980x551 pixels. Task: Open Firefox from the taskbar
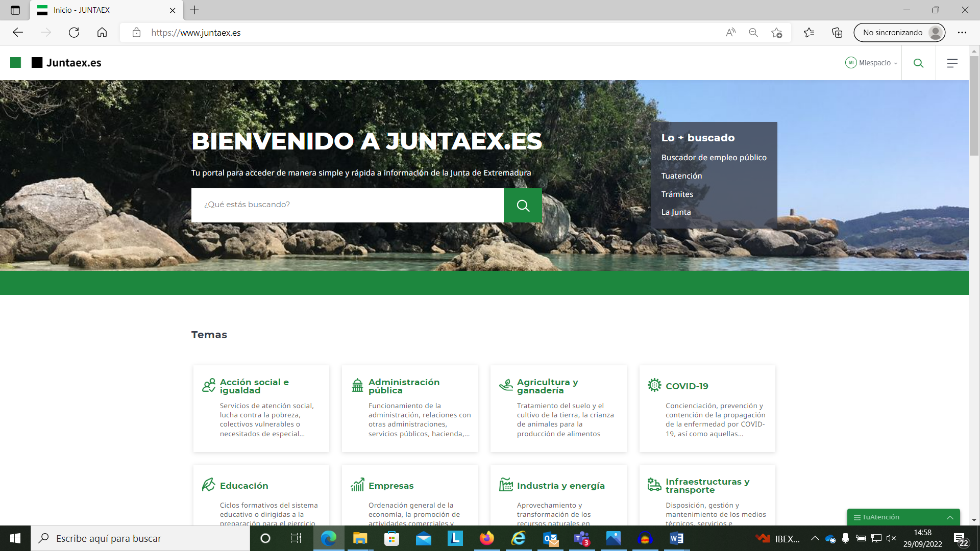(x=486, y=538)
